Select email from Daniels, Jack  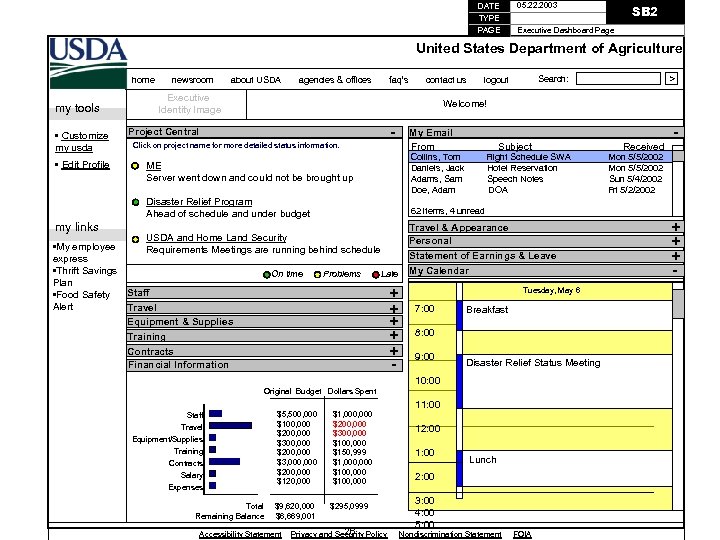click(540, 168)
